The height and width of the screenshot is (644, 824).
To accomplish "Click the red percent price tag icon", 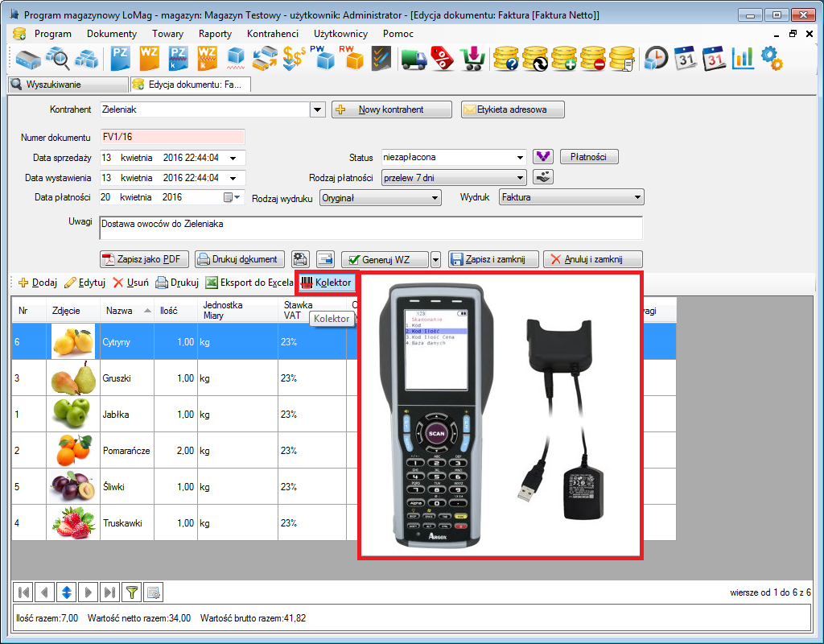I will (442, 58).
